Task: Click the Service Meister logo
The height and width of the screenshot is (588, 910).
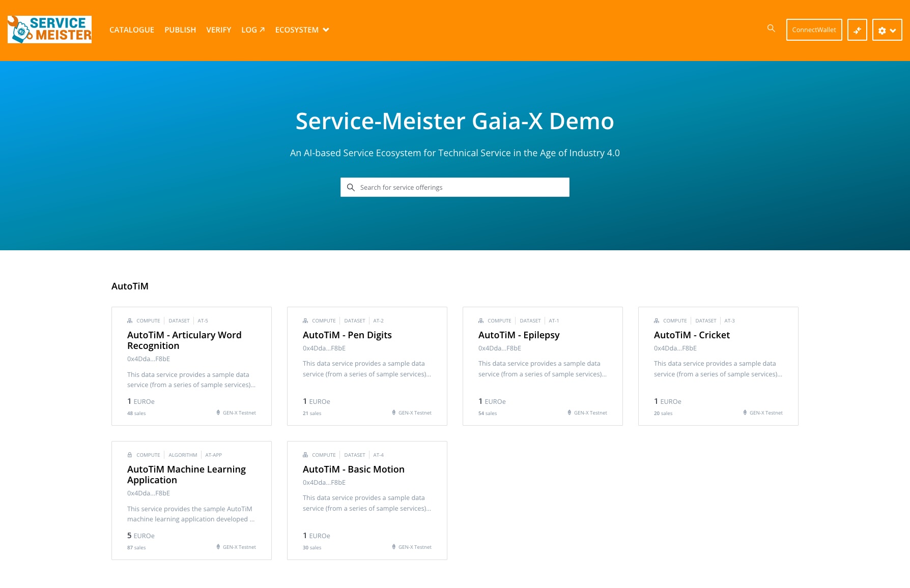Action: point(49,30)
